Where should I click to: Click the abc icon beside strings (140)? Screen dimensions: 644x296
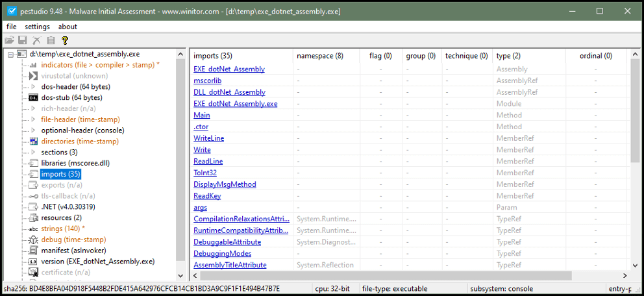(x=33, y=228)
